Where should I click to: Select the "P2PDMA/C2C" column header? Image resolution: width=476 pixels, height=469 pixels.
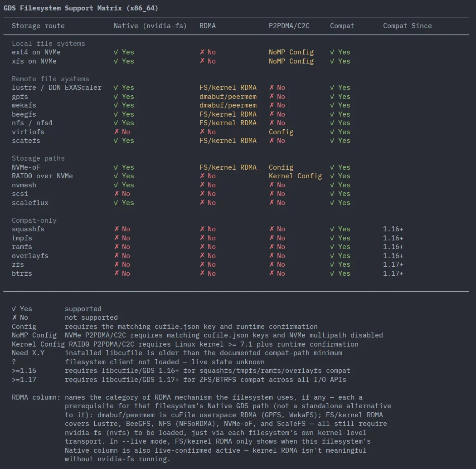(289, 26)
